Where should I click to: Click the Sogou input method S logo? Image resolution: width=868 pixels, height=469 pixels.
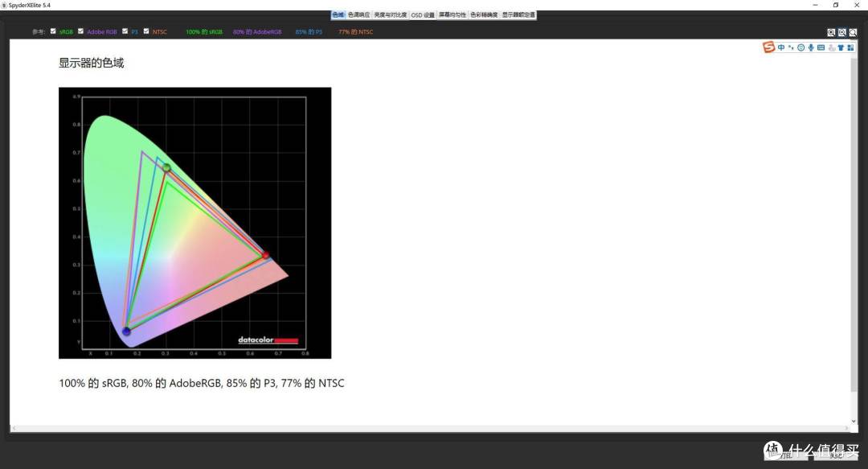click(768, 47)
